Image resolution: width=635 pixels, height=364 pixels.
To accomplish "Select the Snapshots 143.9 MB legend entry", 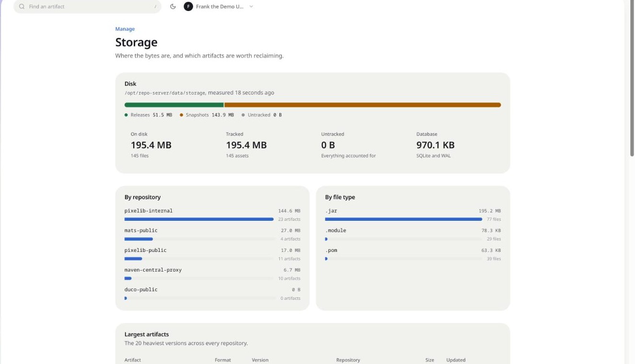I will (x=207, y=115).
